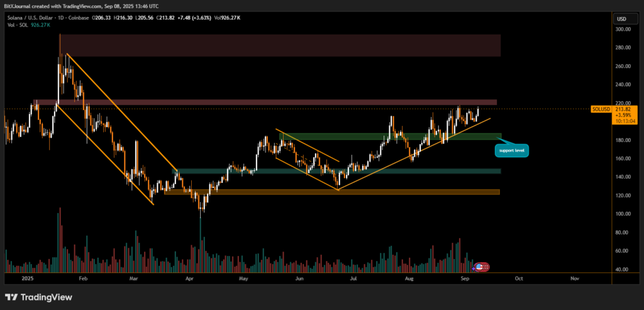The width and height of the screenshot is (644, 310).
Task: Click the US flag economic event icon
Action: tap(480, 267)
